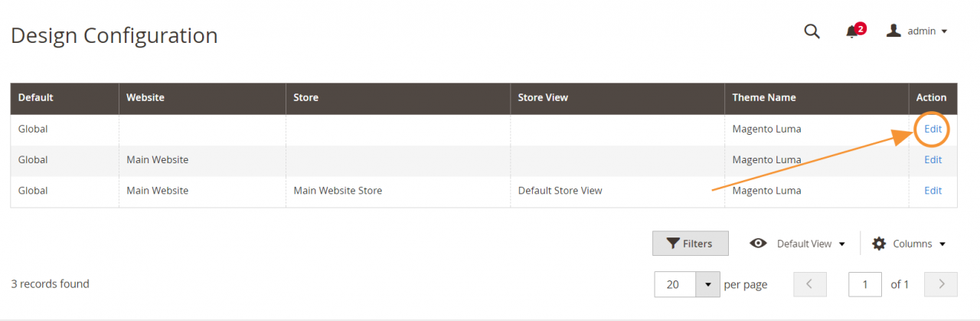
Task: Go to the next page arrow
Action: coord(941,284)
